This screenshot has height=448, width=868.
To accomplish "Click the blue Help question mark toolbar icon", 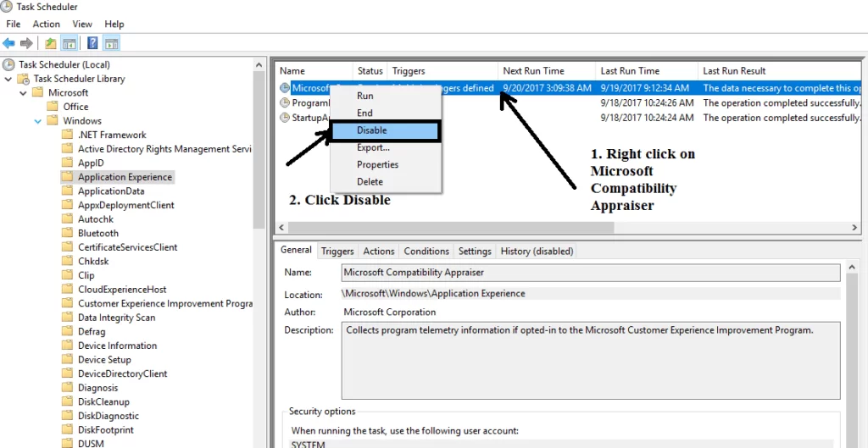I will pos(93,43).
